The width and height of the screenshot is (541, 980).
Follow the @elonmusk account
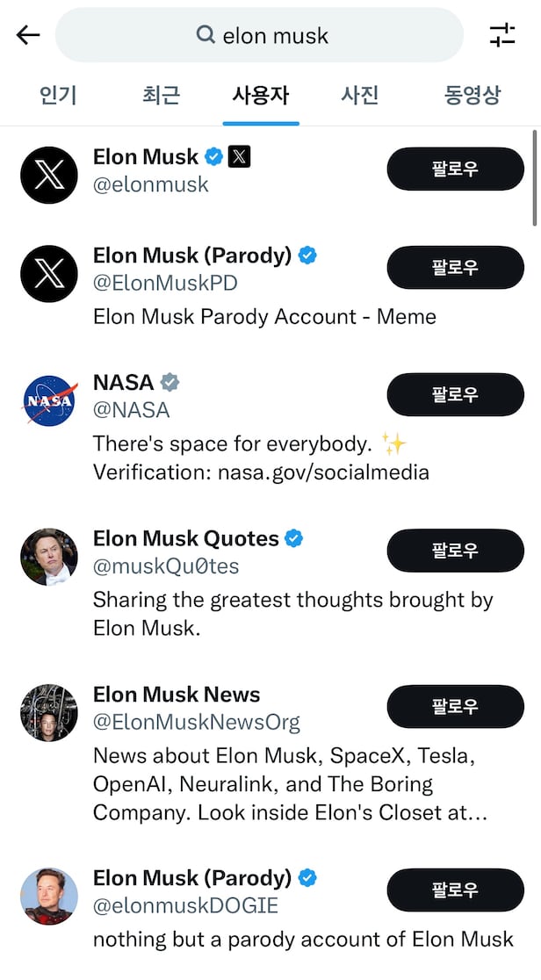point(455,169)
